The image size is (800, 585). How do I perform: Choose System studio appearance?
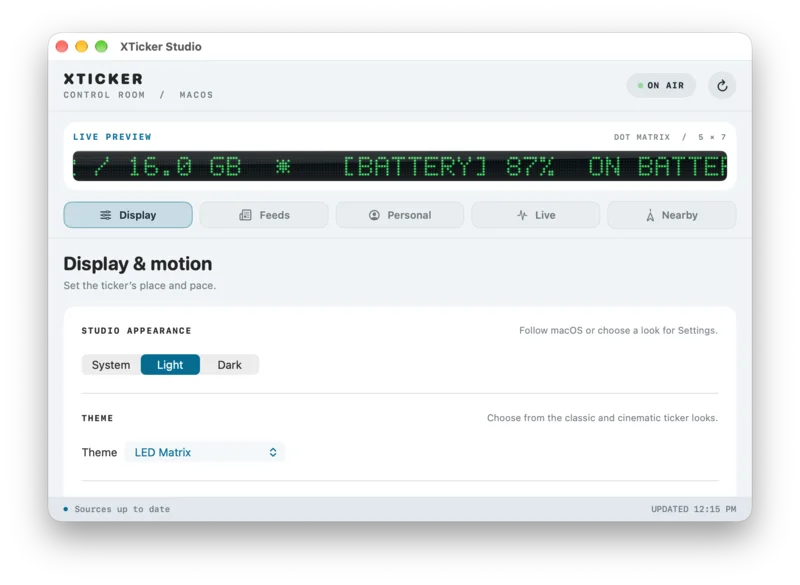click(x=111, y=365)
